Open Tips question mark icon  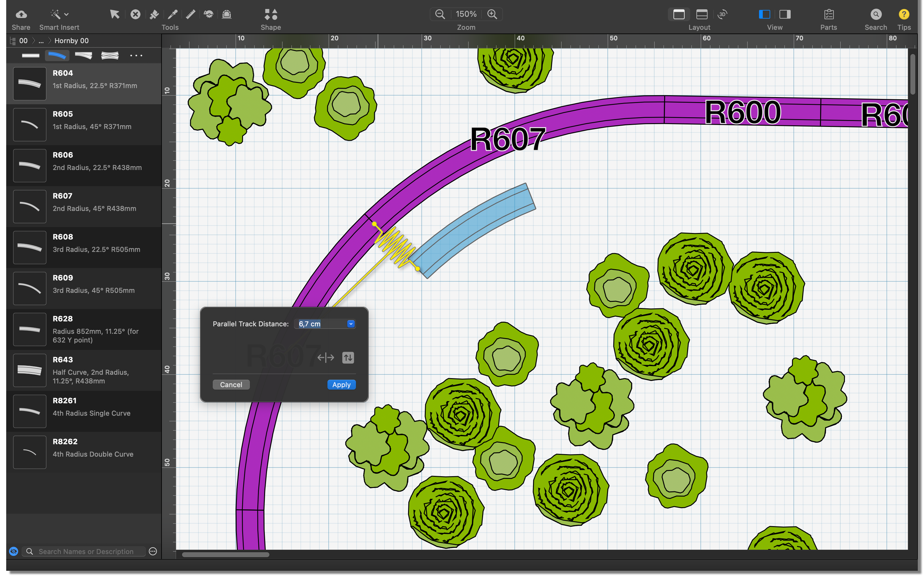tap(904, 15)
